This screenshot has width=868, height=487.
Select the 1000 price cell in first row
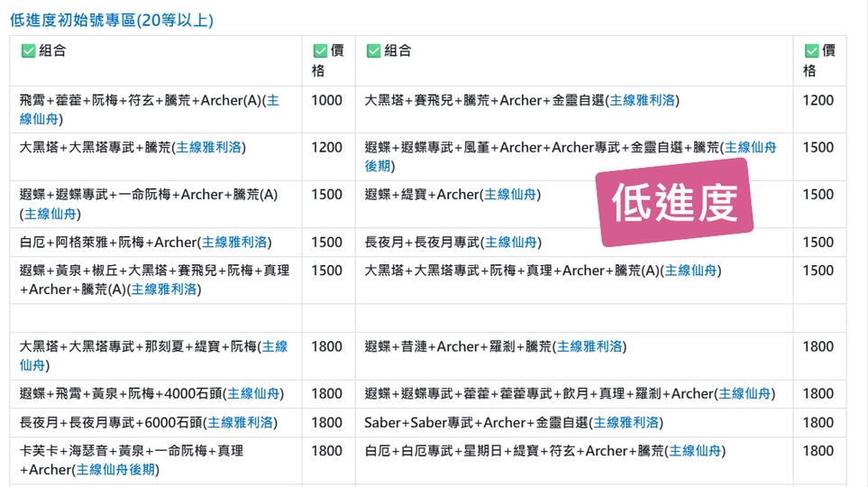coord(326,101)
